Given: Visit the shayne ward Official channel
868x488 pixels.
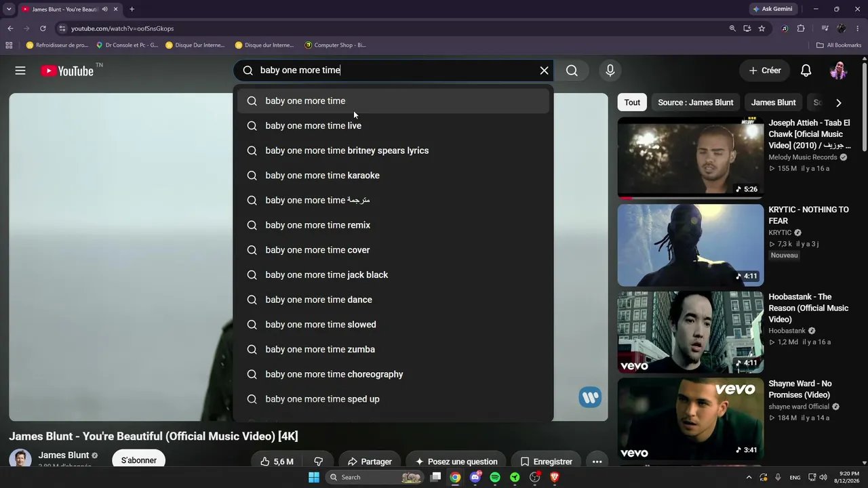Looking at the screenshot, I should click(799, 407).
